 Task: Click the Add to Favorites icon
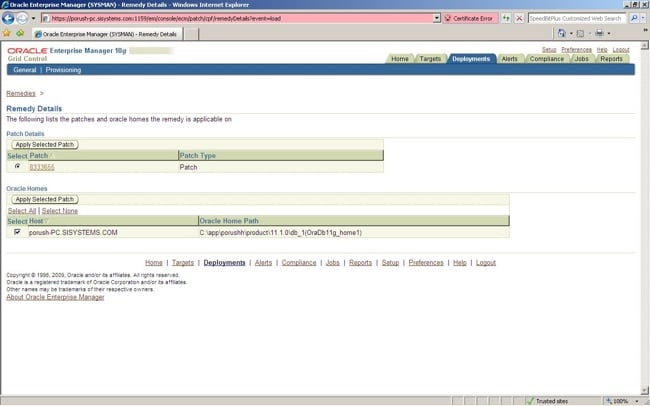tap(19, 33)
